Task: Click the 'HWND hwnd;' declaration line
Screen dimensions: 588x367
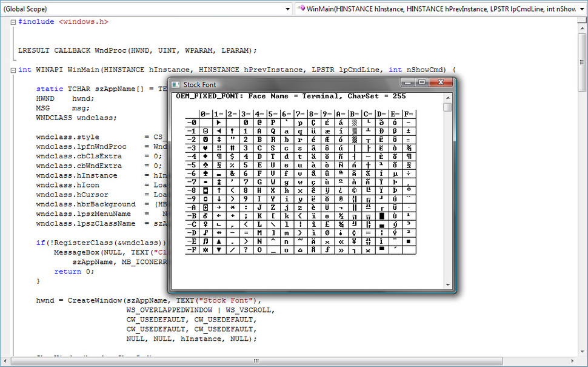Action: 65,99
